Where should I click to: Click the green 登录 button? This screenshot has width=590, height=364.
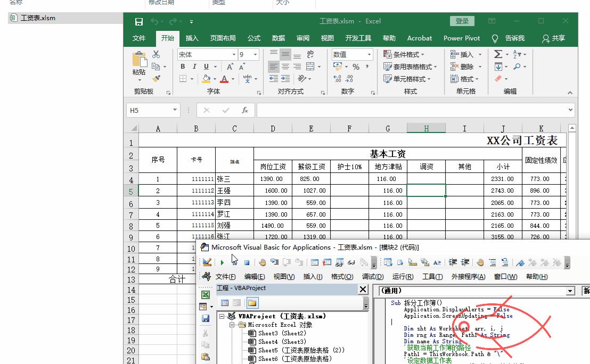[x=462, y=21]
